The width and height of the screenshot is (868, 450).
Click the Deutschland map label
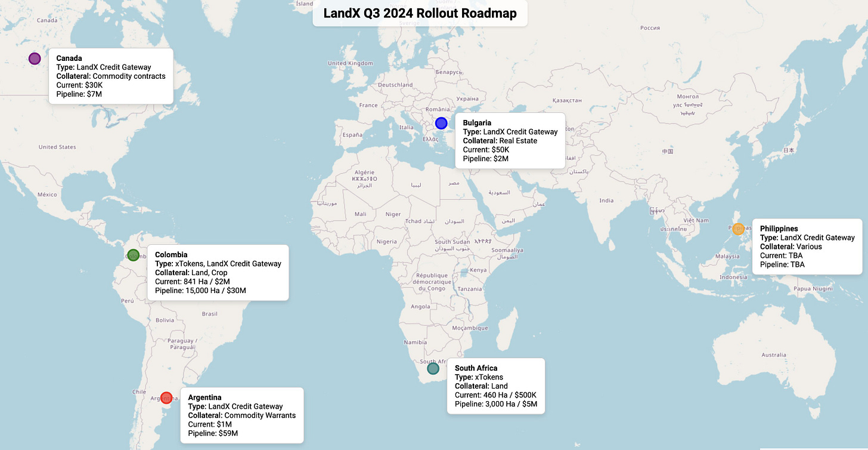[x=395, y=85]
